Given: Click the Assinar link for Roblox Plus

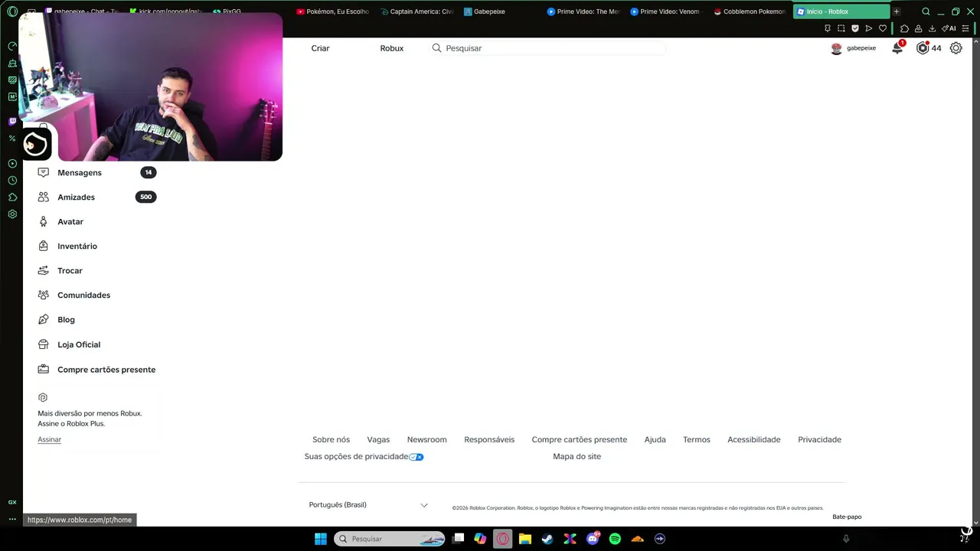Looking at the screenshot, I should click(x=49, y=439).
